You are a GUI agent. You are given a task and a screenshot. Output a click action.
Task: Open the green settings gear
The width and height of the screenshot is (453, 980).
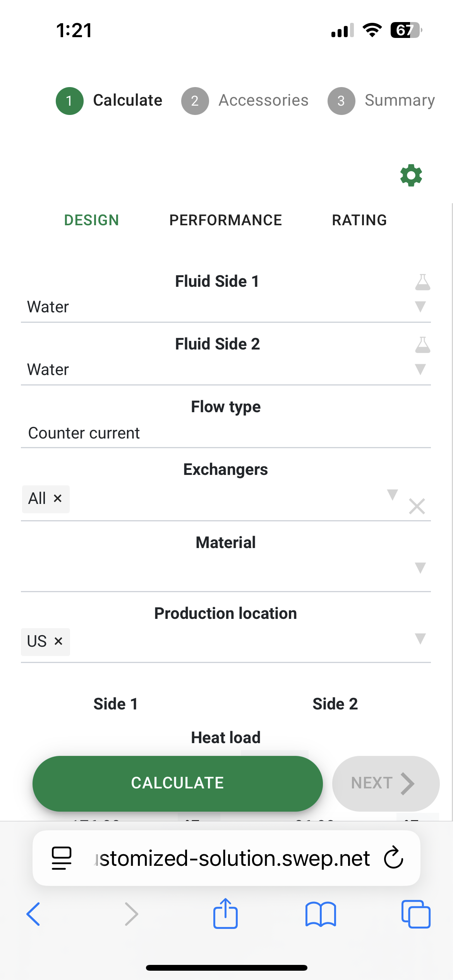point(411,175)
